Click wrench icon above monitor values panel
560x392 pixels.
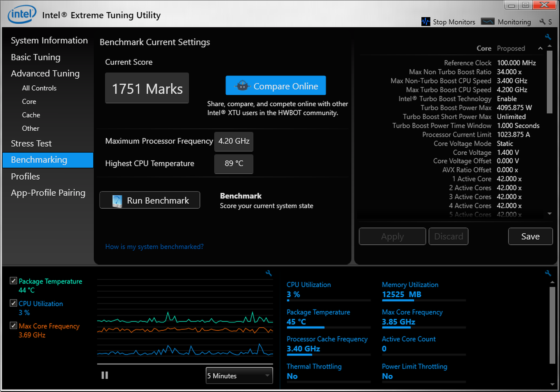pyautogui.click(x=548, y=273)
